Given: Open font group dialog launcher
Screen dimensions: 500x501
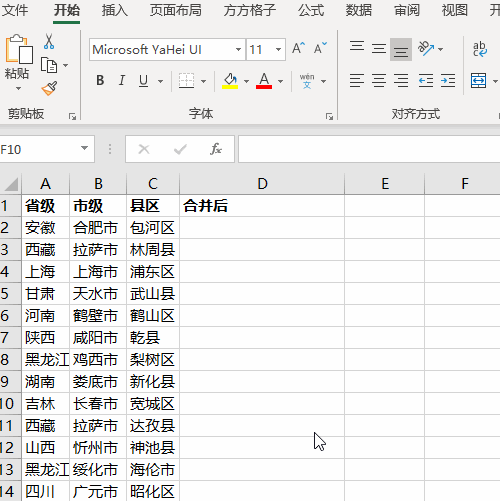Looking at the screenshot, I should (329, 116).
